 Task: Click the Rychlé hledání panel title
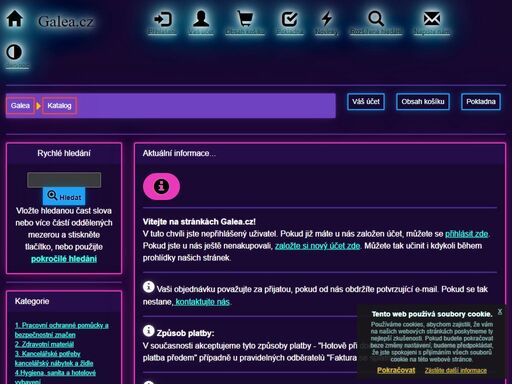point(64,153)
